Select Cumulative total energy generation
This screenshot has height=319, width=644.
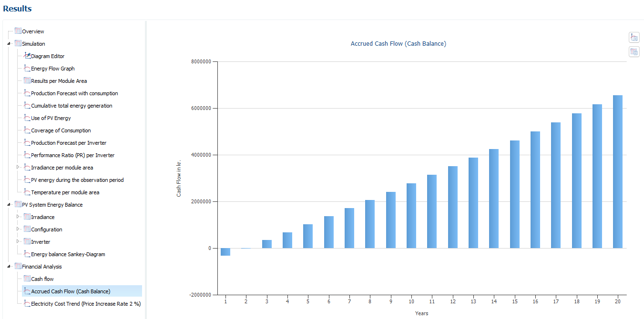pyautogui.click(x=72, y=106)
